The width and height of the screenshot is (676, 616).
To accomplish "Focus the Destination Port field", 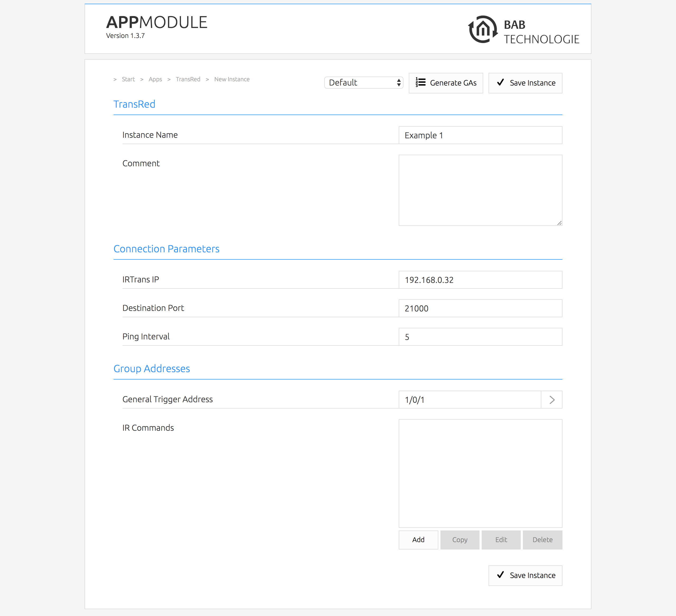I will click(481, 308).
